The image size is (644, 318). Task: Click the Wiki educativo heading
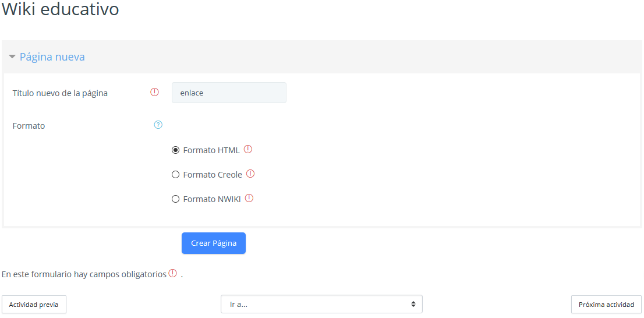[x=60, y=10]
